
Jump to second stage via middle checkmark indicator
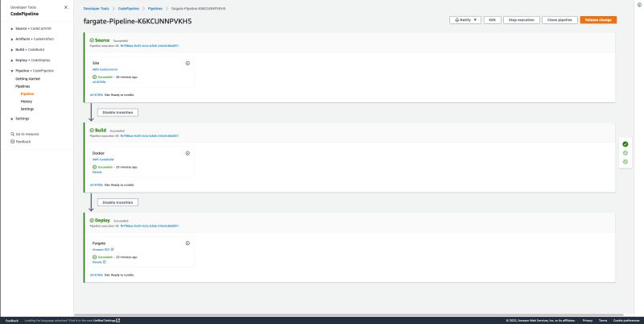[x=625, y=153]
